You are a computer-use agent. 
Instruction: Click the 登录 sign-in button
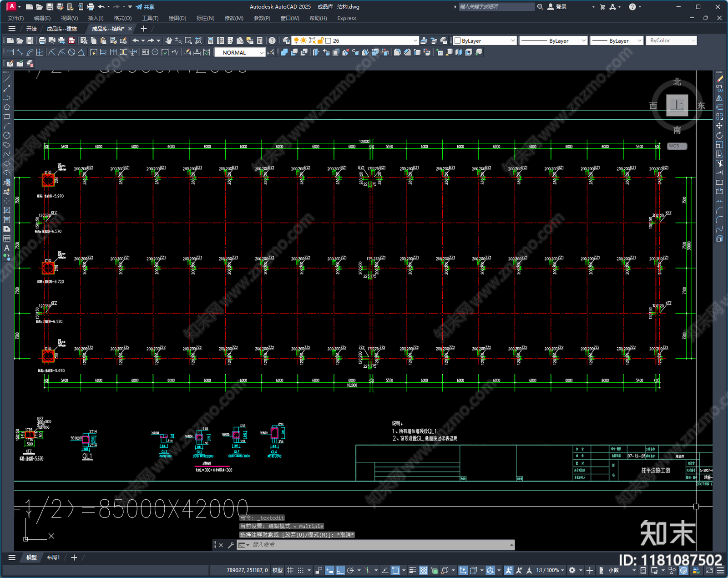557,7
